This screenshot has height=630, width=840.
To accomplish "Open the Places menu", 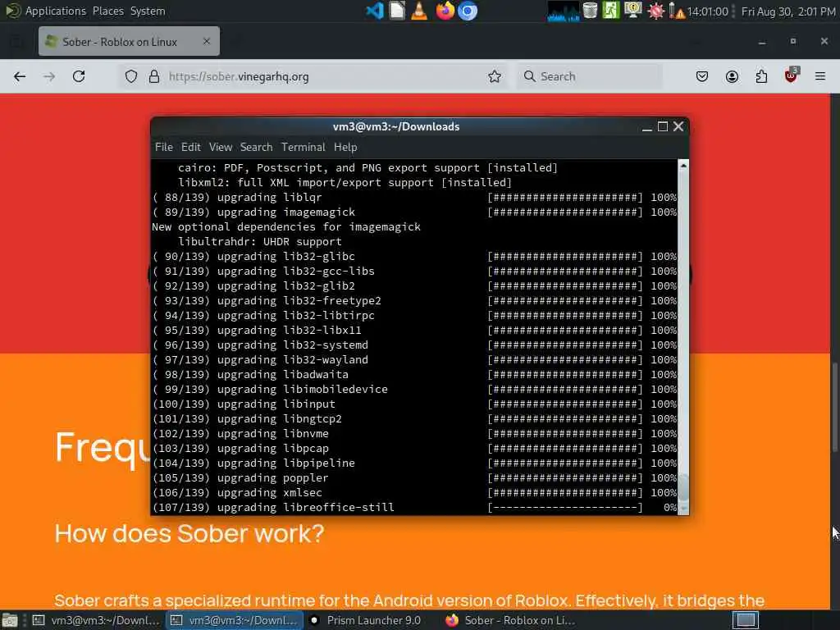I will point(107,11).
